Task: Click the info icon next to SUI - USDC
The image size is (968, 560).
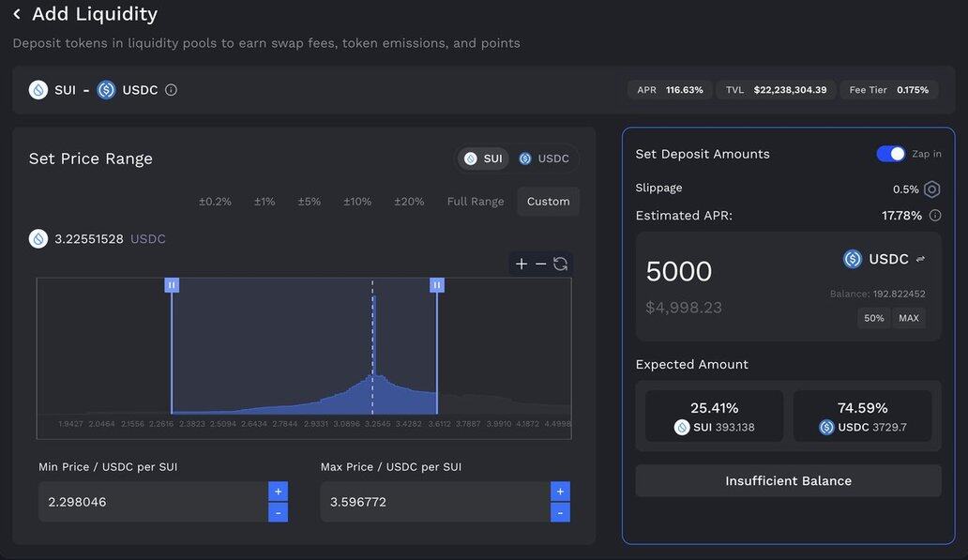Action: (x=171, y=90)
